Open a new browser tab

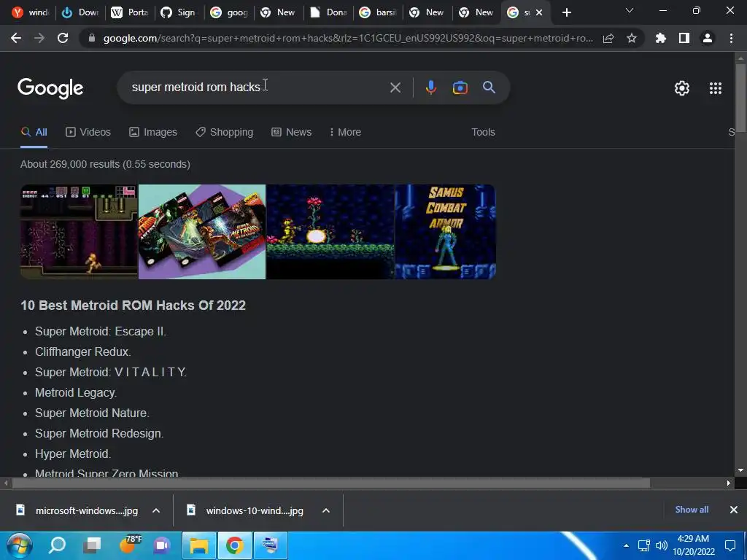coord(566,12)
